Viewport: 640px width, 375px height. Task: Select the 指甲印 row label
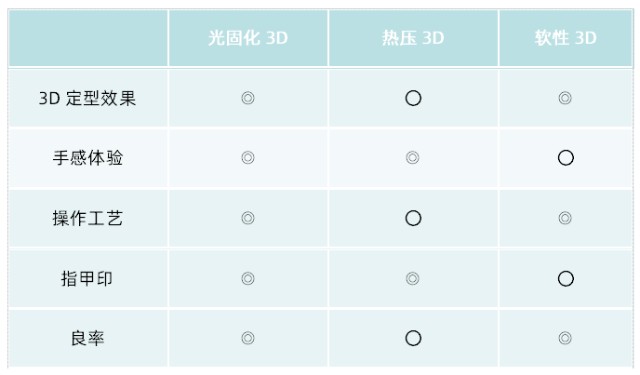(x=87, y=279)
